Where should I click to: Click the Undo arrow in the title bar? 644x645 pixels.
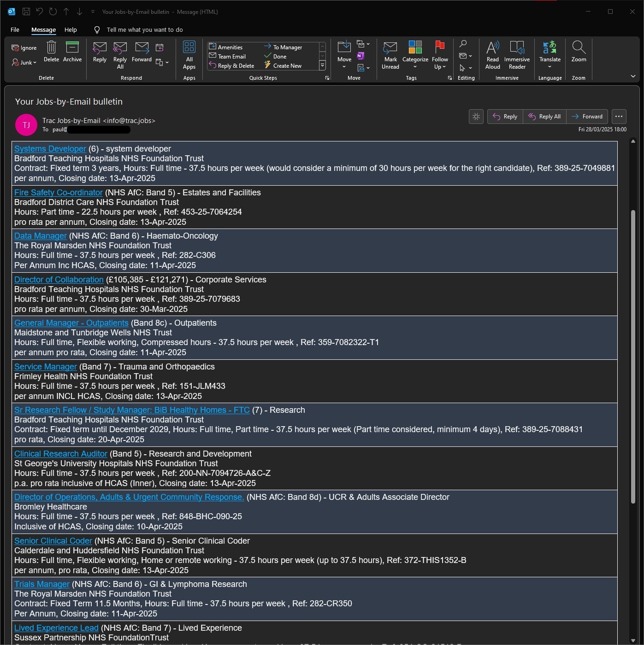pyautogui.click(x=40, y=12)
